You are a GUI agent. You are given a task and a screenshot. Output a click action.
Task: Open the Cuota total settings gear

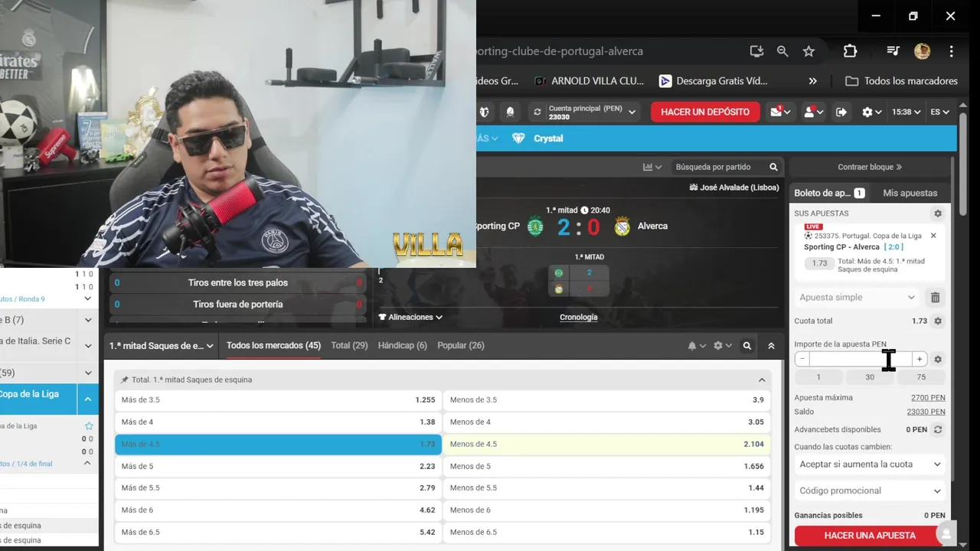click(938, 321)
